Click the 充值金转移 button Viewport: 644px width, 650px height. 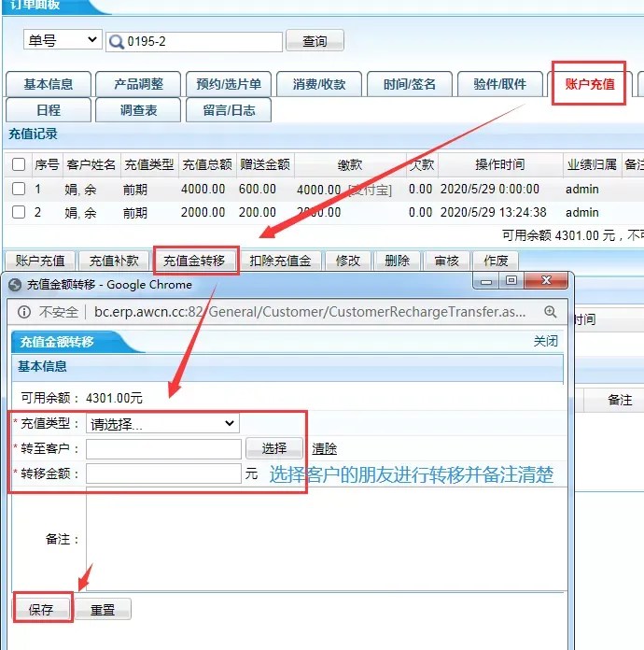pyautogui.click(x=194, y=261)
